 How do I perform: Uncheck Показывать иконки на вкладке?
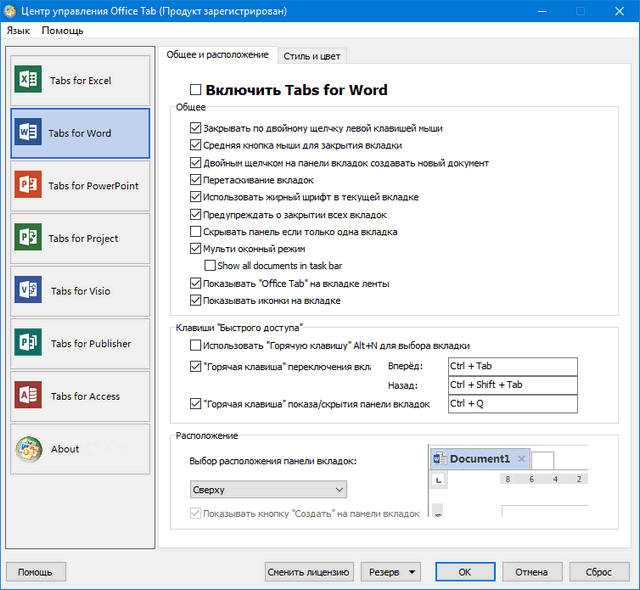195,300
